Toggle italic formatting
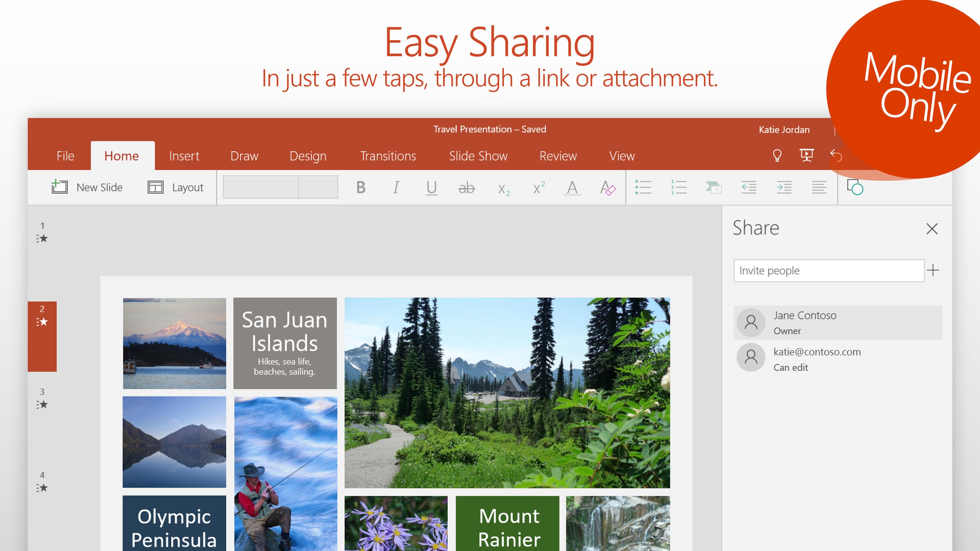Viewport: 980px width, 551px height. coord(396,187)
